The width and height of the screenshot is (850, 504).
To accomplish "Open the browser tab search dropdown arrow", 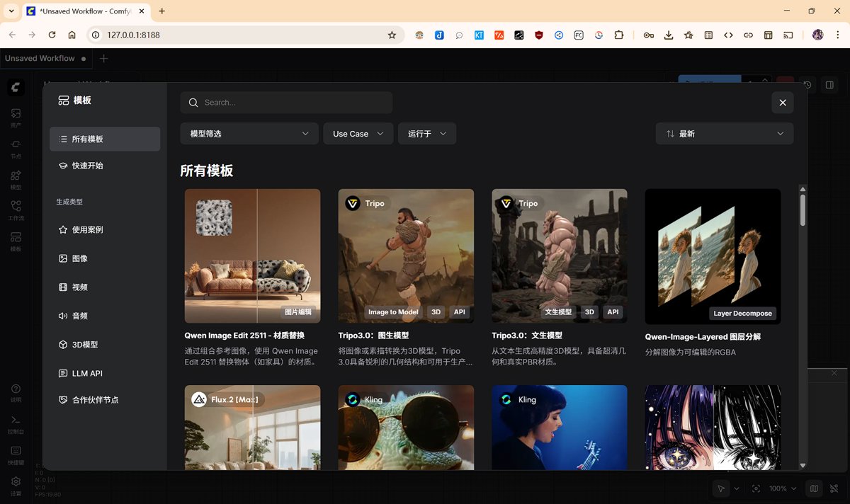I will [x=11, y=11].
